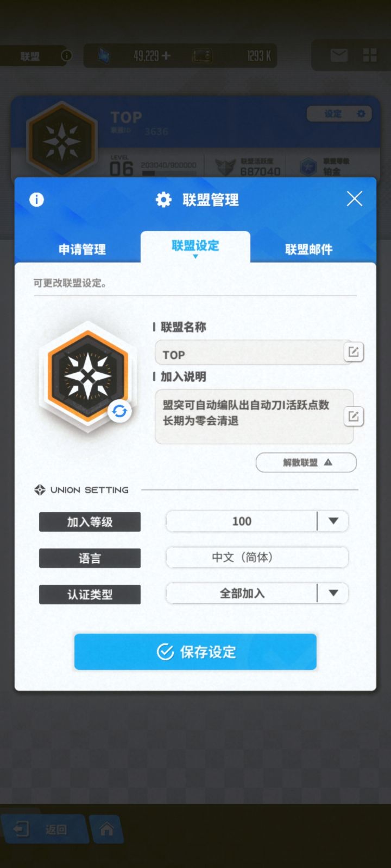The height and width of the screenshot is (868, 391).
Task: Switch to the 联盟邮件 tab
Action: pyautogui.click(x=308, y=249)
